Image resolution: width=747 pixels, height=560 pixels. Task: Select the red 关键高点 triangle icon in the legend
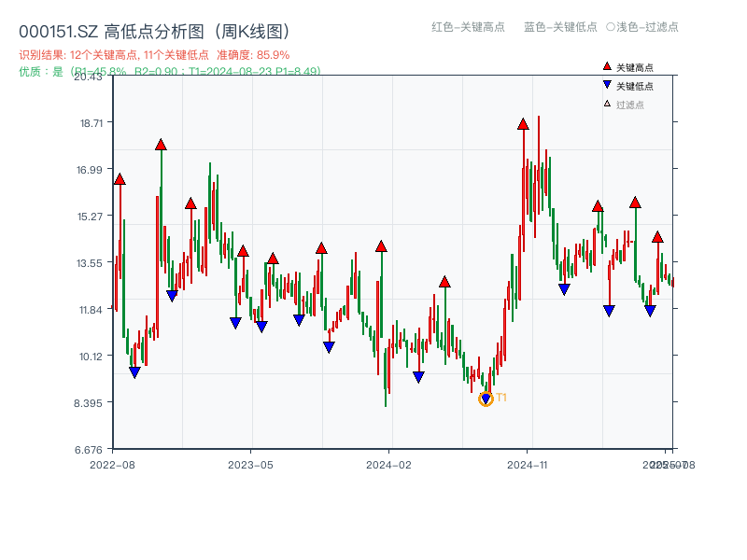606,65
